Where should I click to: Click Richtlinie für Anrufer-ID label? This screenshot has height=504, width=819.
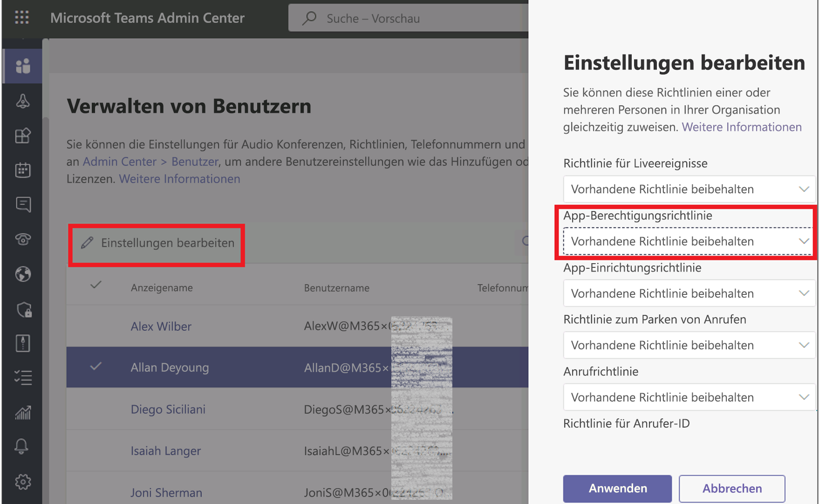tap(627, 423)
